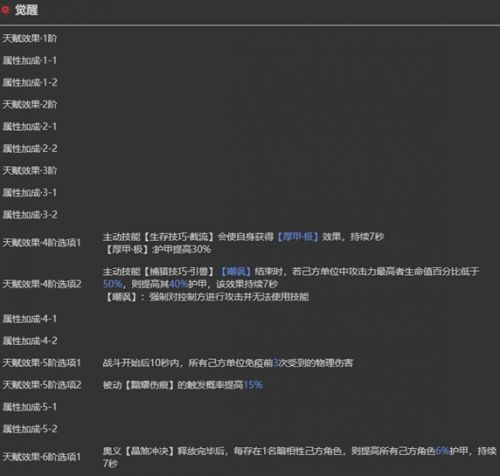Click the blue 15% trigger chance value

click(x=253, y=385)
